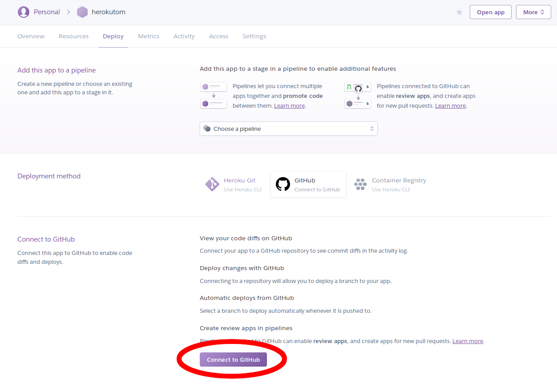Click the Container Registry hexagons icon
The height and width of the screenshot is (392, 557).
tap(360, 184)
